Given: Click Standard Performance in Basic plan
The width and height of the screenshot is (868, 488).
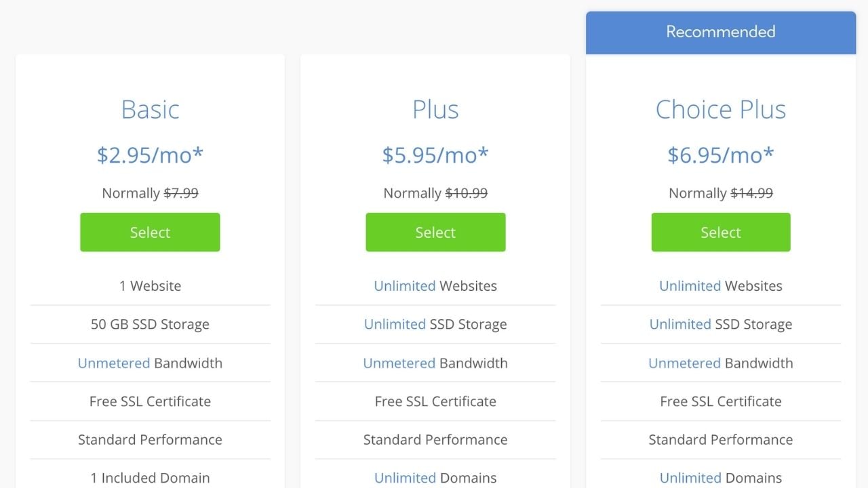Looking at the screenshot, I should tap(150, 439).
